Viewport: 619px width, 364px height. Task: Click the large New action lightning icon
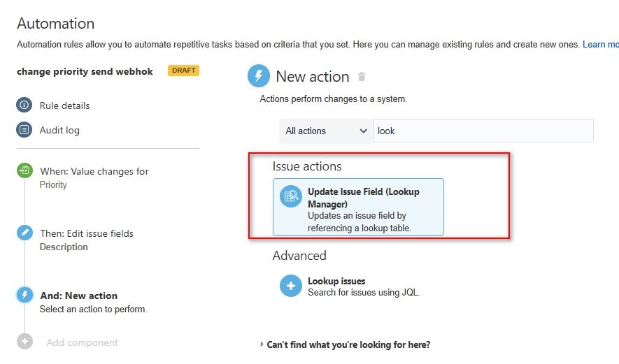click(x=259, y=75)
